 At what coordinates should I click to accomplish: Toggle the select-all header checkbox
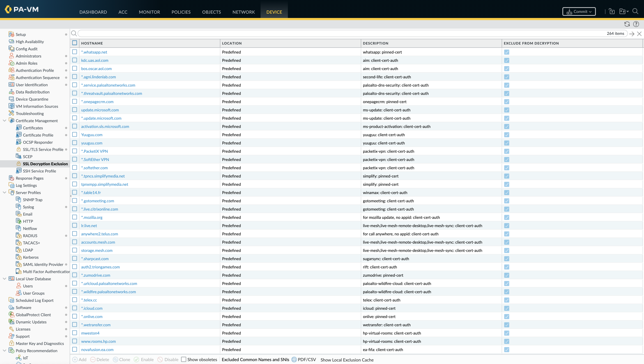[75, 43]
